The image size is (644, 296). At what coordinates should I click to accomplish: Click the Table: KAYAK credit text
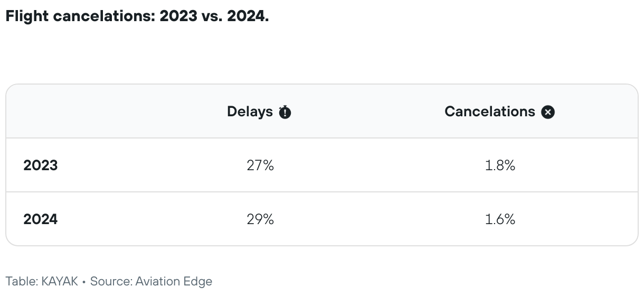point(42,281)
